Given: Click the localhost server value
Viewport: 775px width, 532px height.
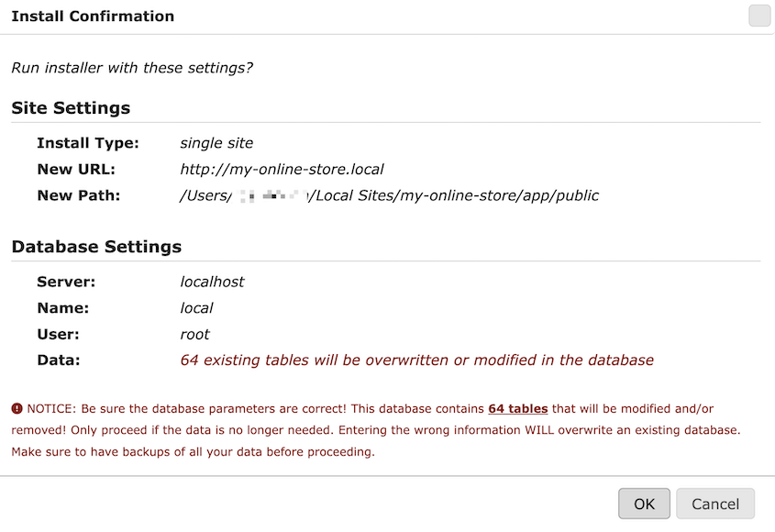Looking at the screenshot, I should coord(212,282).
